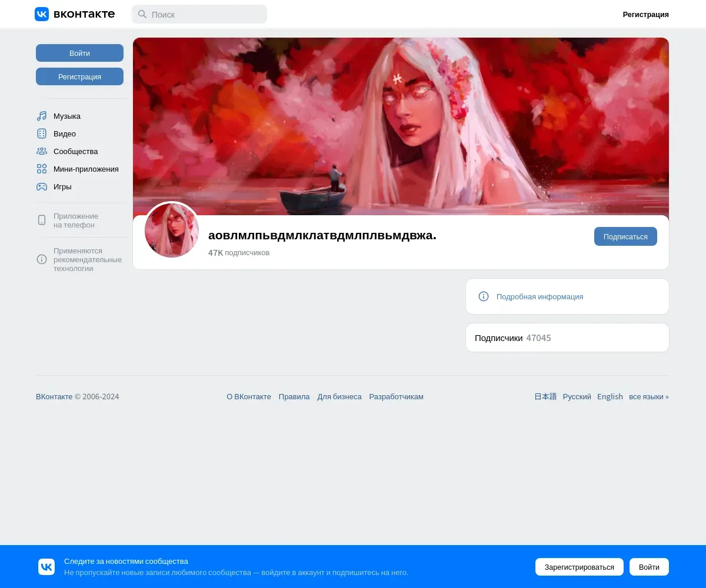Open все языки language list
This screenshot has height=588, width=706.
pyautogui.click(x=649, y=397)
